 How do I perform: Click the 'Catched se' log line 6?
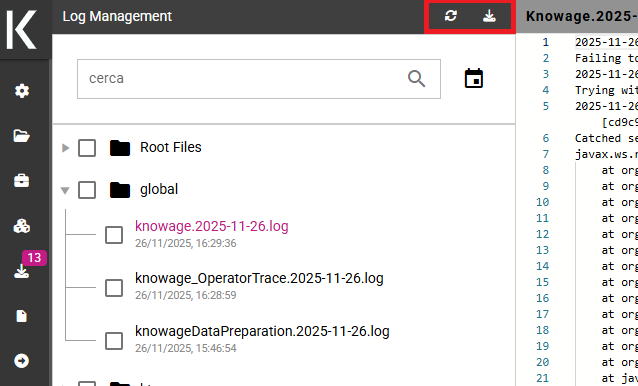coord(606,138)
